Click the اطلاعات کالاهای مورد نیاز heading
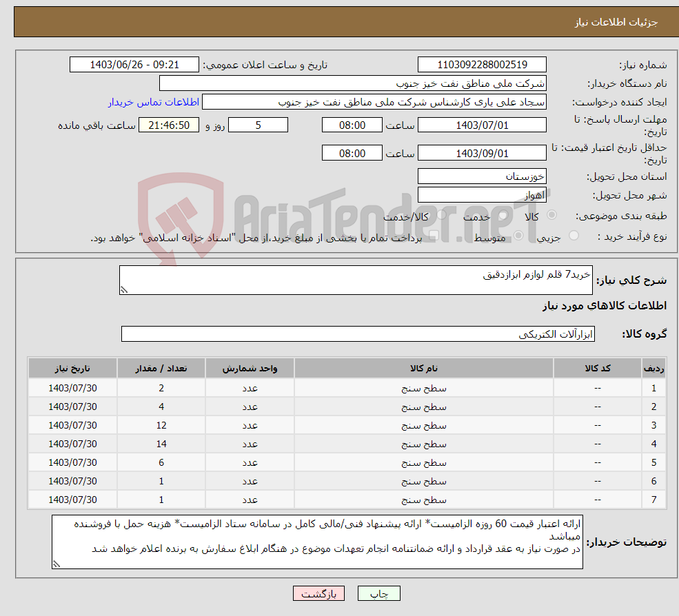The height and width of the screenshot is (616, 679). point(605,306)
